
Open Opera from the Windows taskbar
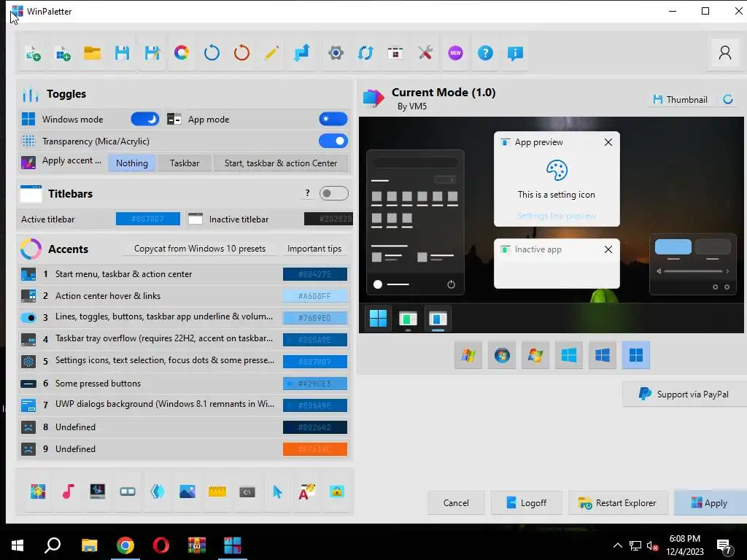[161, 545]
